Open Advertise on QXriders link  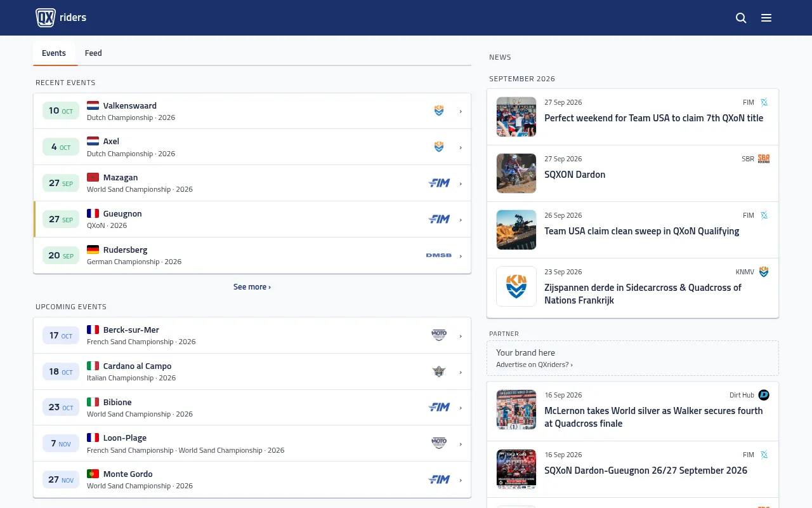534,364
